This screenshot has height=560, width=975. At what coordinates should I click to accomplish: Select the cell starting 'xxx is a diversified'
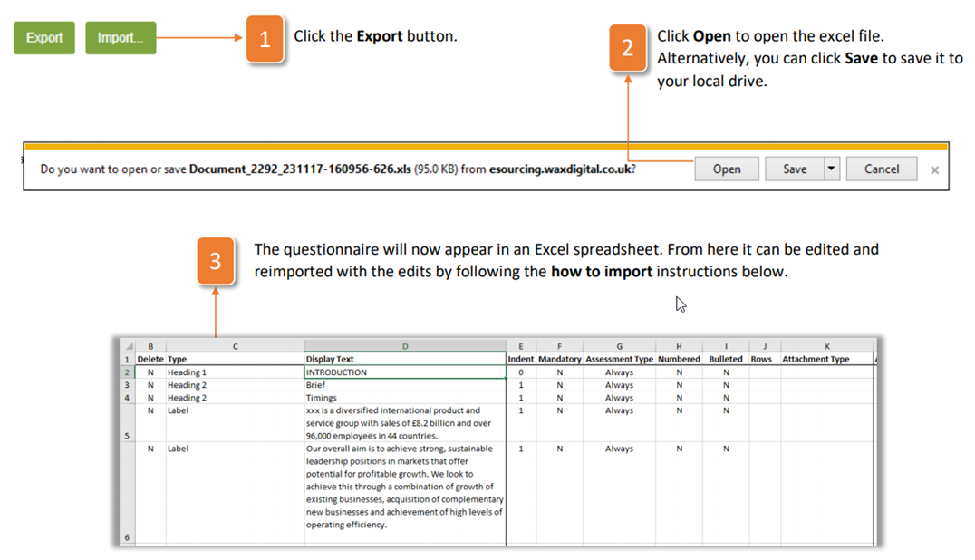point(405,423)
